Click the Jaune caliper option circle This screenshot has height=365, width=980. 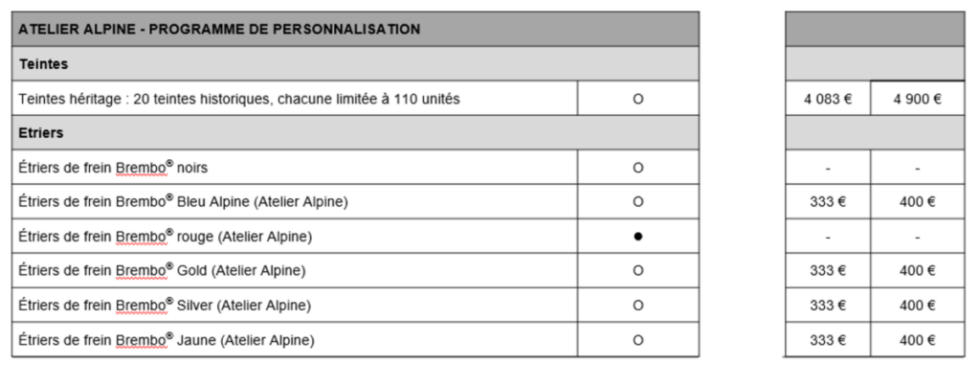(x=637, y=341)
